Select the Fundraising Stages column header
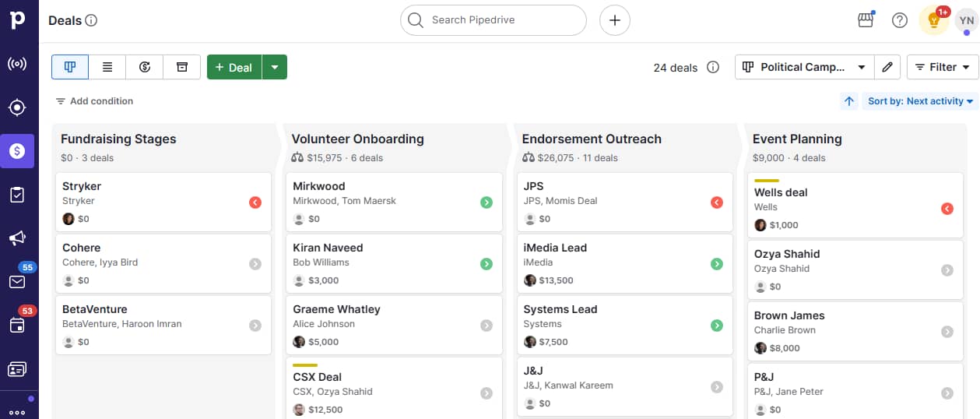Screen dimensions: 980x419 (x=118, y=139)
